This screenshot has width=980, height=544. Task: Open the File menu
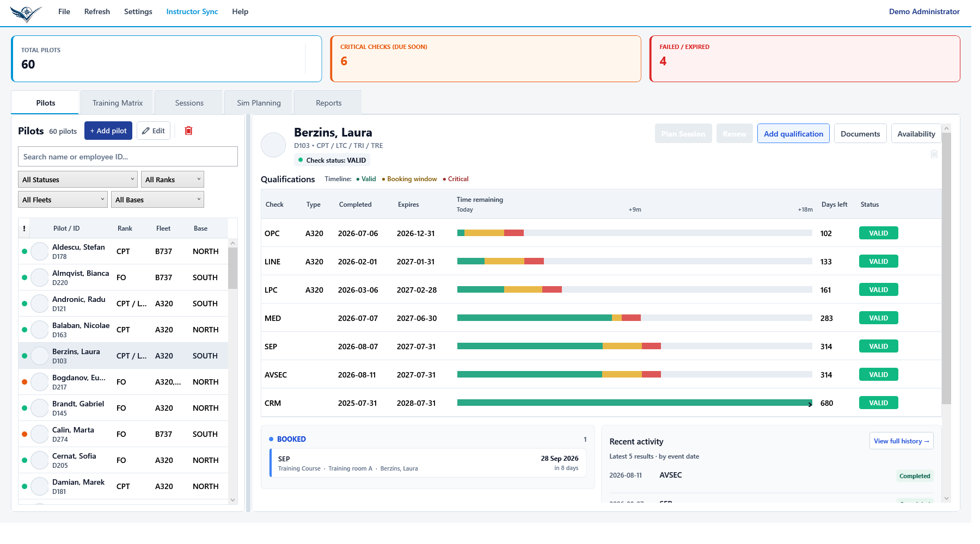coord(64,11)
